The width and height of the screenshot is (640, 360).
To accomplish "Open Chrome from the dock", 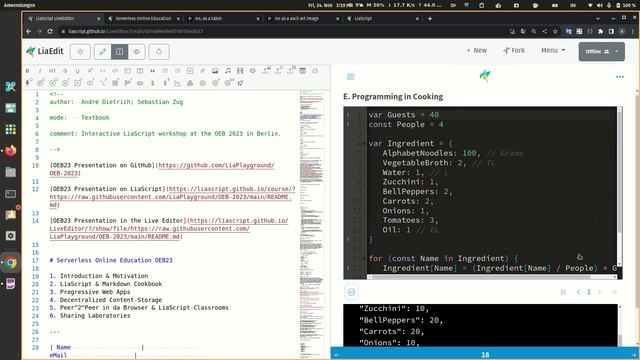I will [11, 262].
